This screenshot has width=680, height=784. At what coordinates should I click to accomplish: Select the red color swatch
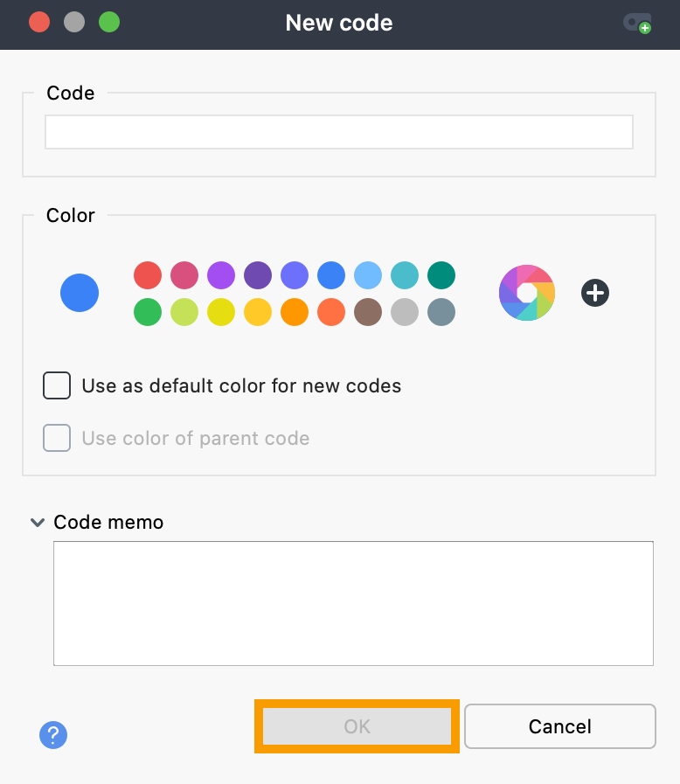point(148,275)
